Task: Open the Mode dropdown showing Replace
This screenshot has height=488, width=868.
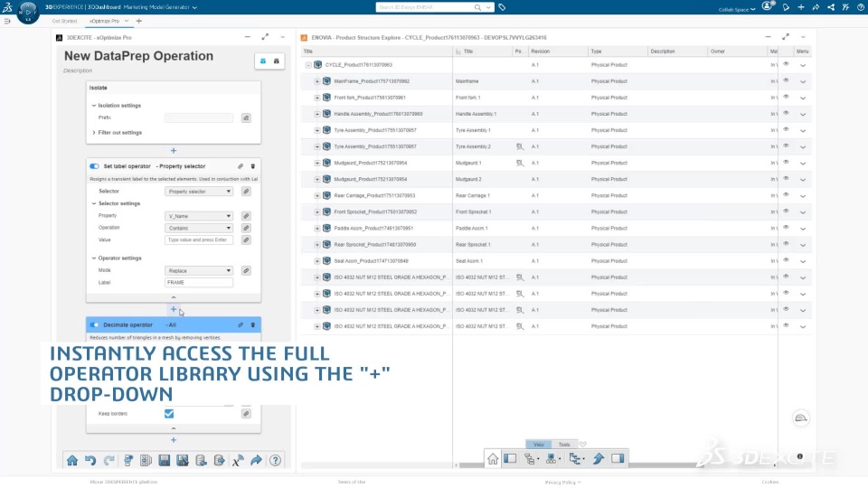Action: [x=199, y=270]
